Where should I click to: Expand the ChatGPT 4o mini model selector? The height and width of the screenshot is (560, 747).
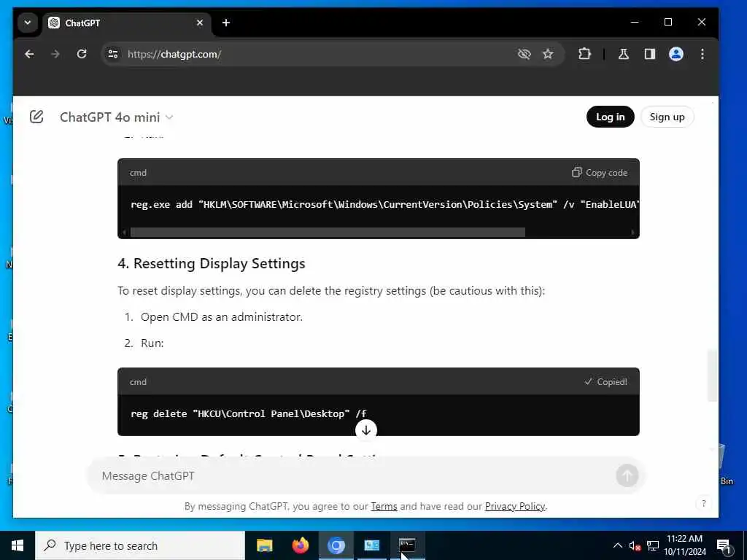116,117
